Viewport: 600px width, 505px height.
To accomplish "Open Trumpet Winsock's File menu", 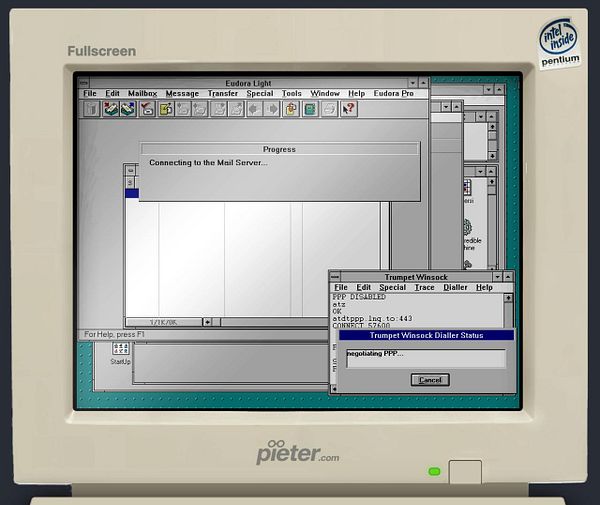I will click(x=341, y=287).
